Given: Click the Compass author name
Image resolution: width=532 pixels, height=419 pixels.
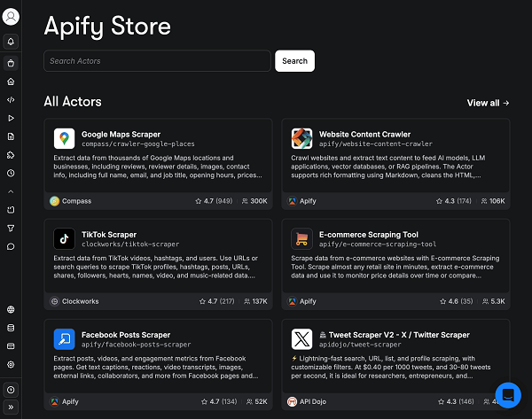Looking at the screenshot, I should click(76, 201).
